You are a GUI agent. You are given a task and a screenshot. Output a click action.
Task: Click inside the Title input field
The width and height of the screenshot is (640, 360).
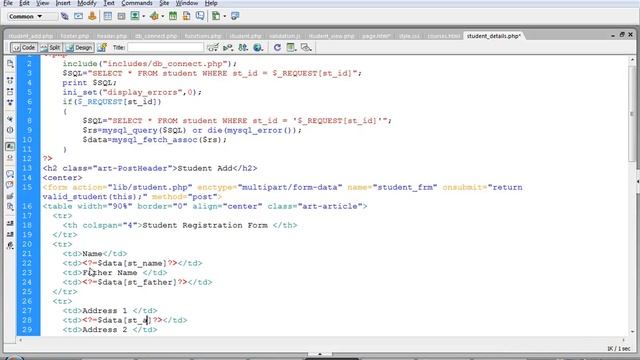pos(165,48)
